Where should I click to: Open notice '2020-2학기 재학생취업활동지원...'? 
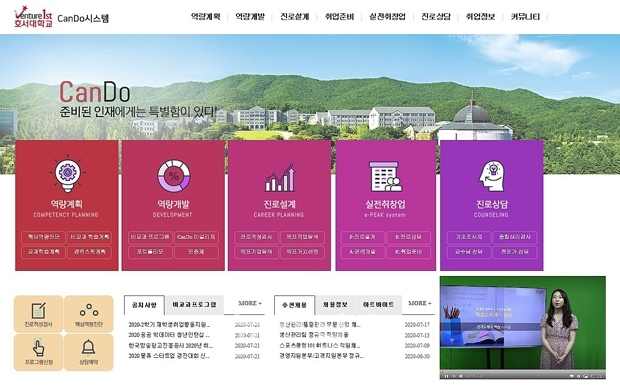click(169, 325)
